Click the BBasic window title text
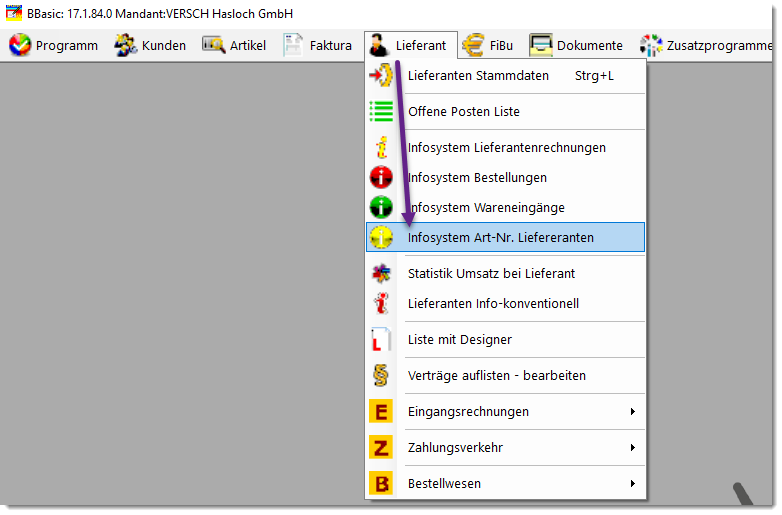The height and width of the screenshot is (515, 782). 160,13
